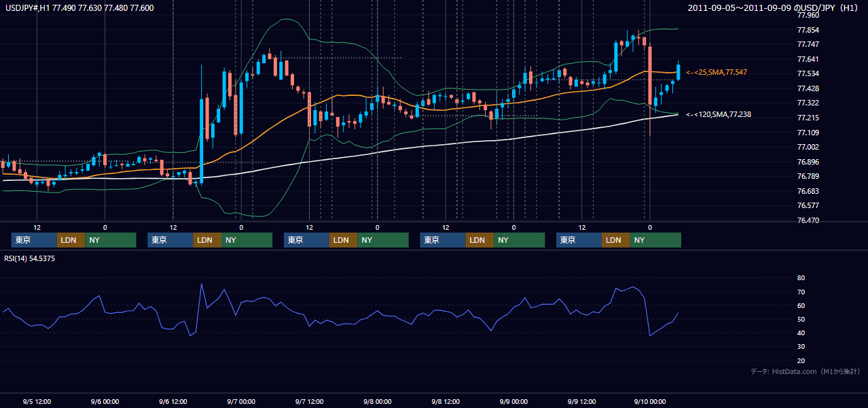This screenshot has width=868, height=408.
Task: Click the RSI 50 level label
Action: pyautogui.click(x=801, y=319)
